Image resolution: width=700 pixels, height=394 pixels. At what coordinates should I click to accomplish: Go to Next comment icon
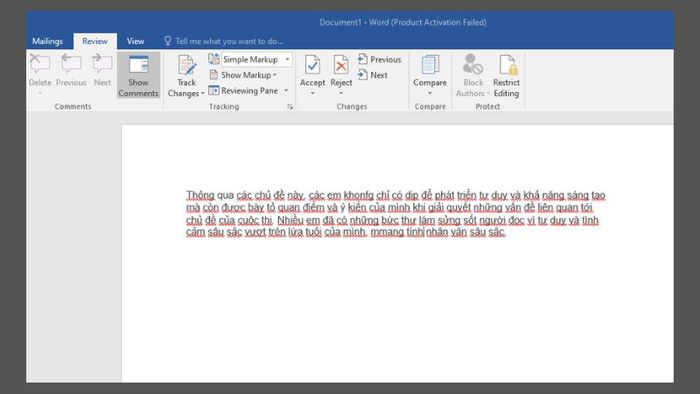click(x=102, y=64)
